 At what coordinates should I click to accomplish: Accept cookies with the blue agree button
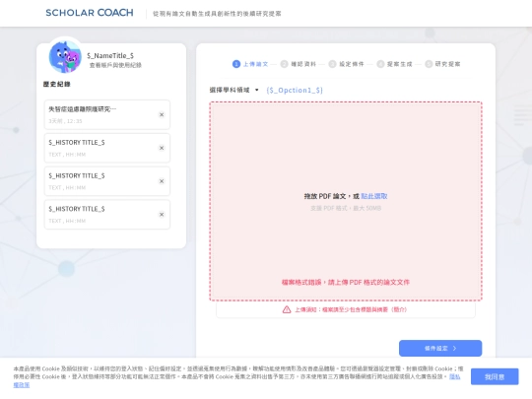click(x=495, y=376)
